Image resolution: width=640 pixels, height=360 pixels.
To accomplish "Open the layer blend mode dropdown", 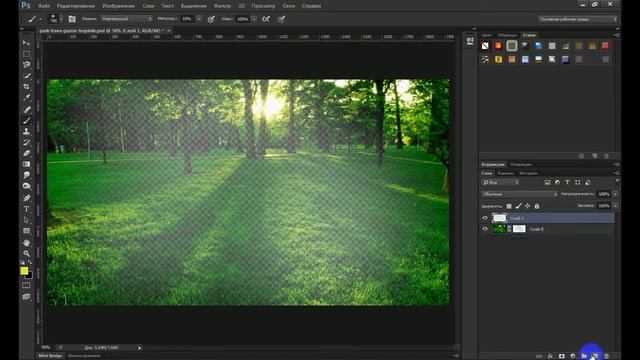I will 520,194.
